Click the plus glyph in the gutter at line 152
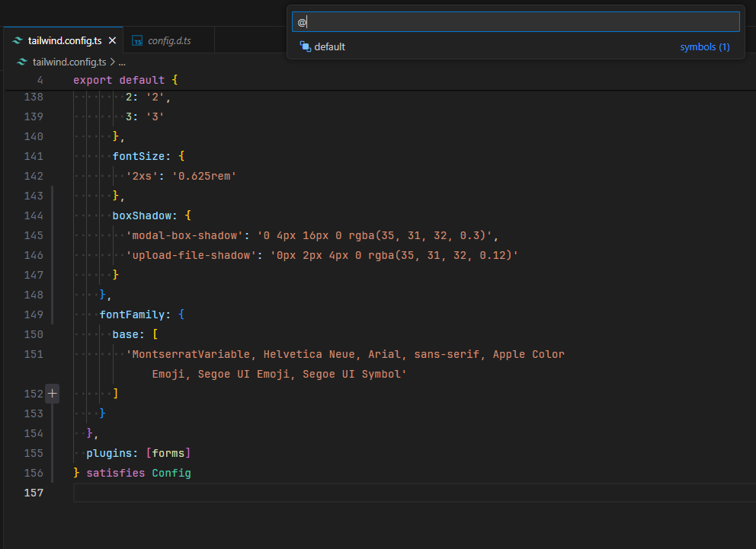Viewport: 756px width, 549px height. point(52,393)
